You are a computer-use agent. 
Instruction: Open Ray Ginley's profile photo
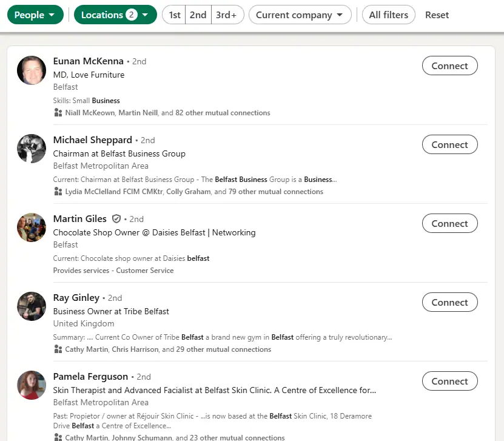tap(32, 306)
